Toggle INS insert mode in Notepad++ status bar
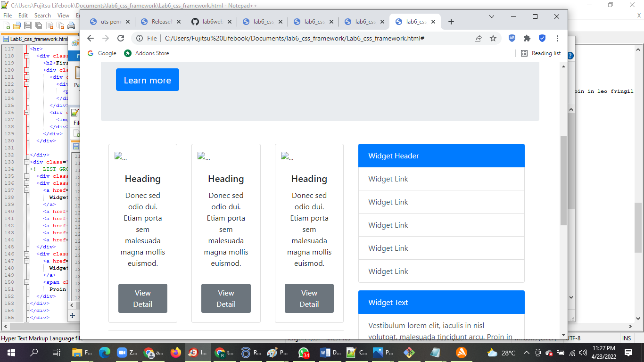This screenshot has width=644, height=362. tap(626, 338)
